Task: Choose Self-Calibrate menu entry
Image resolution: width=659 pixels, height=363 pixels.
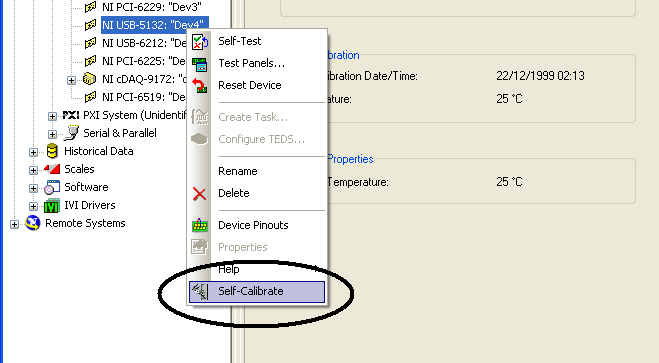Action: pos(257,292)
